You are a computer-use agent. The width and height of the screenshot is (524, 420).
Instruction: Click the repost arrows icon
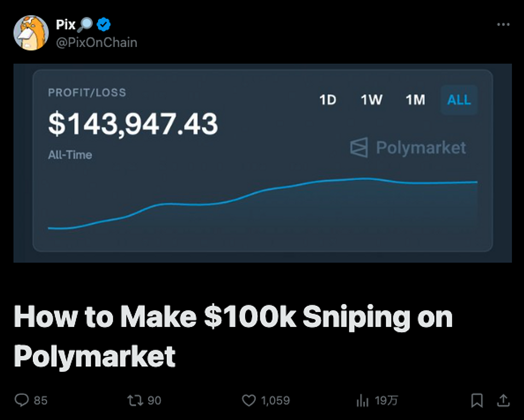click(x=134, y=400)
